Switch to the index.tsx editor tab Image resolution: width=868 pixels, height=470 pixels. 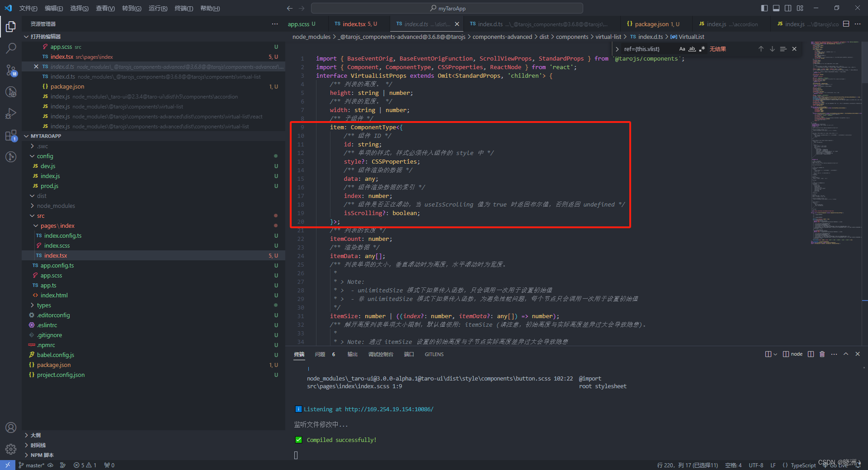tap(356, 24)
